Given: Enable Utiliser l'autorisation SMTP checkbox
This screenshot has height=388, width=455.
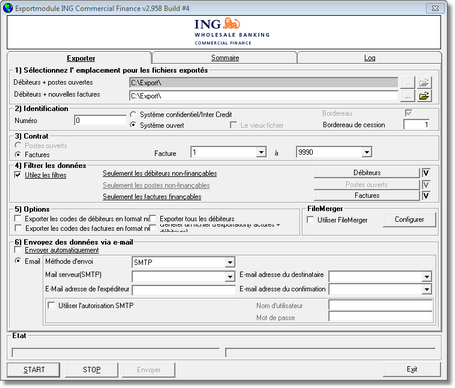Looking at the screenshot, I should pos(51,305).
